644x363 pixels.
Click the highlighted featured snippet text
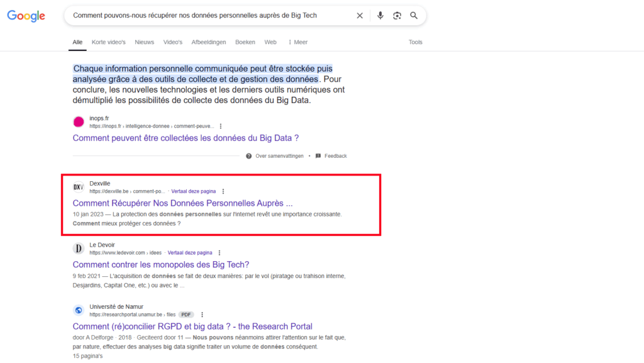203,74
